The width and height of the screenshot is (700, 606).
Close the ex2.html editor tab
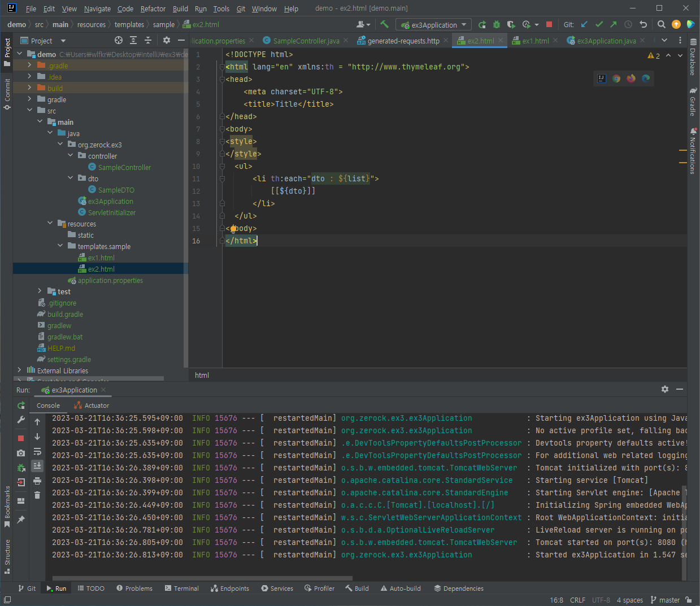coord(501,41)
